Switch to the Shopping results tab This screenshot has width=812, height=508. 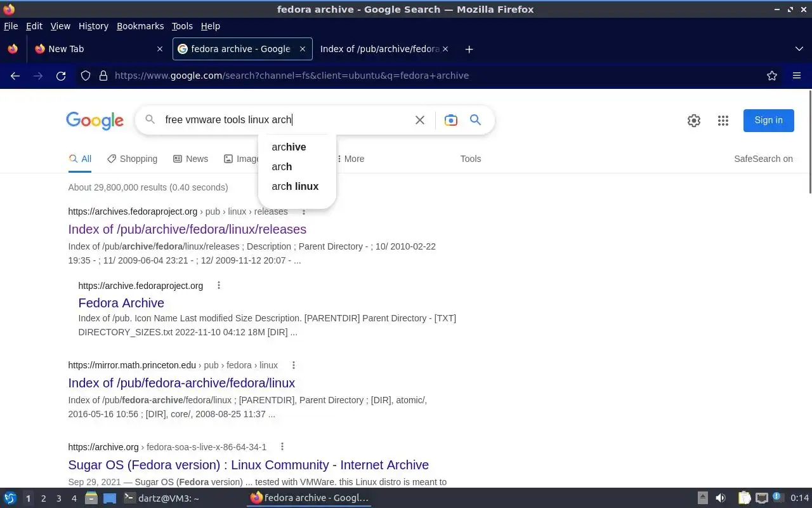pyautogui.click(x=132, y=159)
